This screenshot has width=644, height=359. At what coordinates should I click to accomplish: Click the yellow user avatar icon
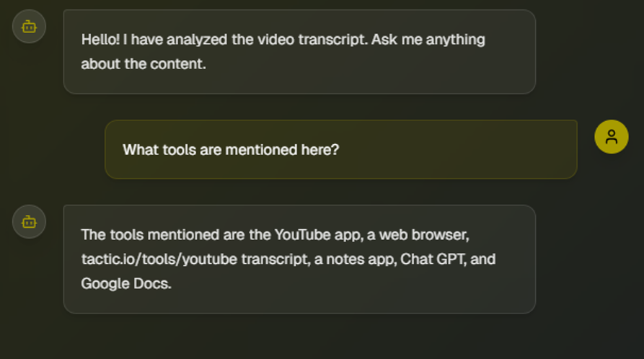tap(611, 136)
